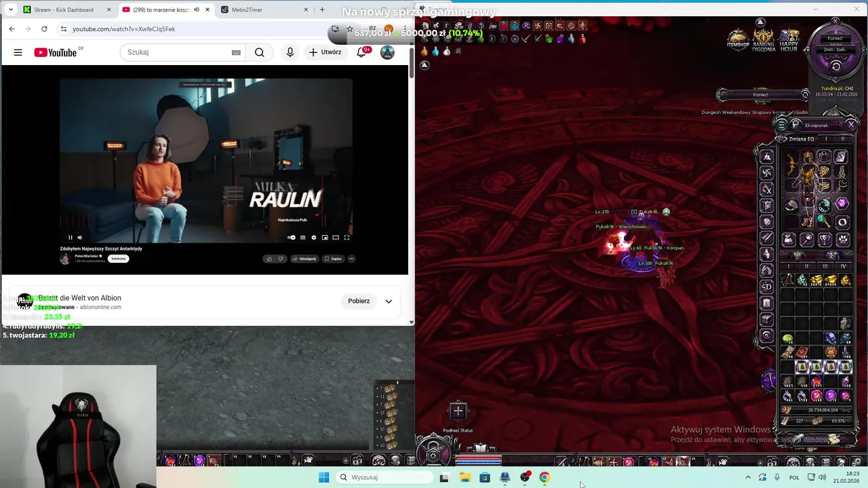Viewport: 868px width, 488px height.
Task: Start YouTube voice search with microphone icon
Action: click(x=290, y=52)
